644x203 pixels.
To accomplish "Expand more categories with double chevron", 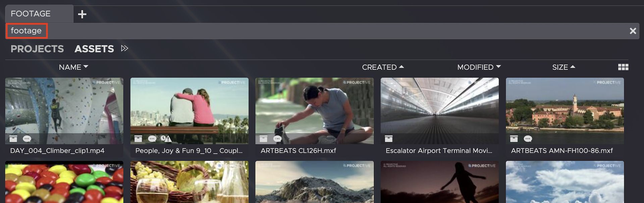I will coord(124,49).
